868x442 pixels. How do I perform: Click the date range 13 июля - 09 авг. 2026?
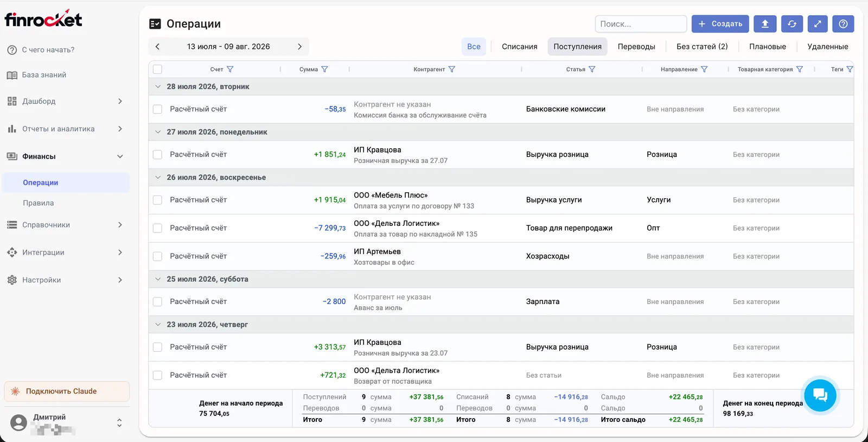pos(228,47)
